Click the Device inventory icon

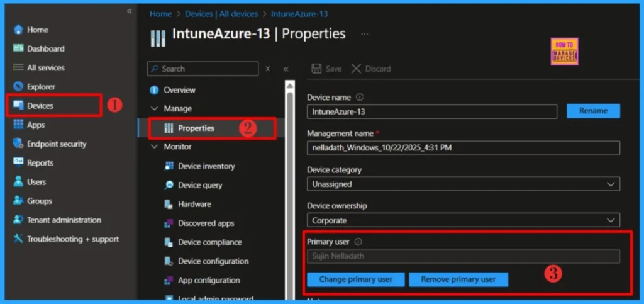click(x=169, y=166)
